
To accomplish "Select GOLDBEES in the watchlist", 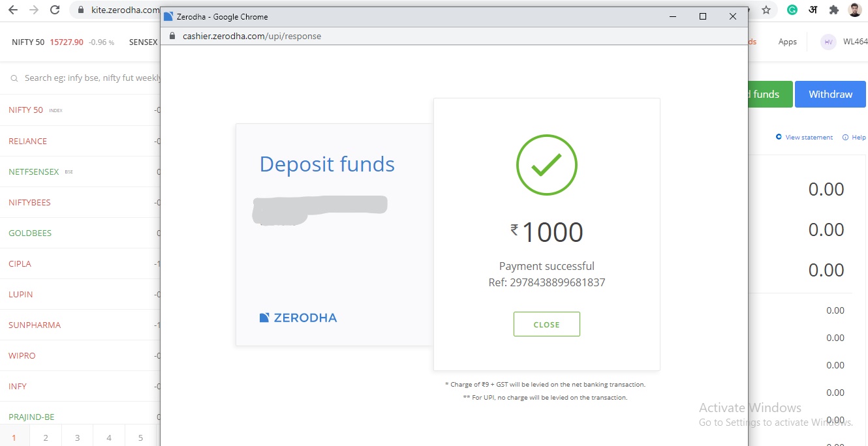I will [x=30, y=233].
